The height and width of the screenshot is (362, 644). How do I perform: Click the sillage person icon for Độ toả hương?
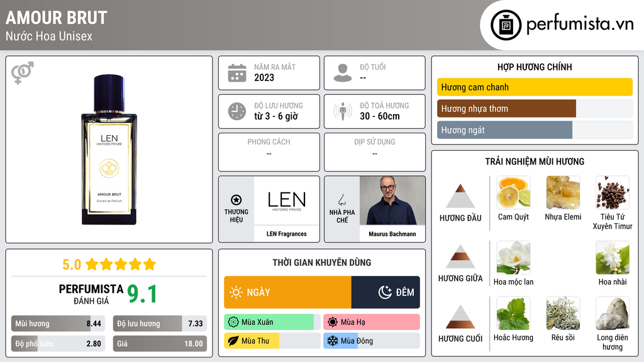(343, 111)
